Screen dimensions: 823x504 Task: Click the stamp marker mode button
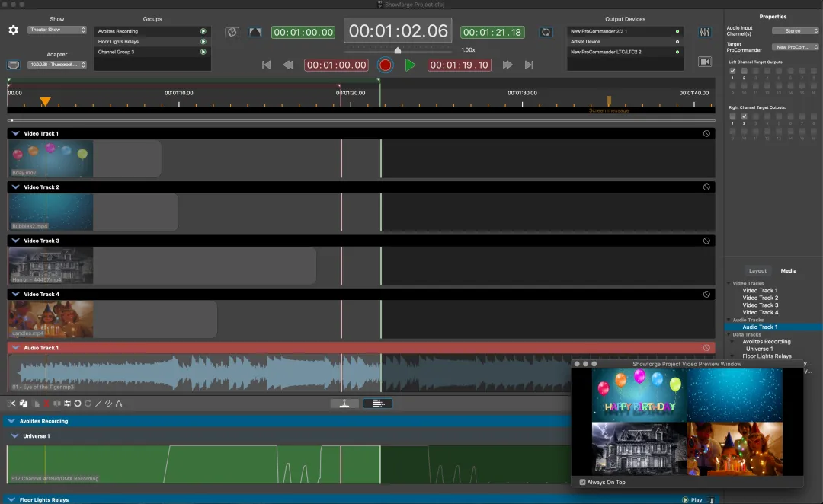tap(344, 404)
